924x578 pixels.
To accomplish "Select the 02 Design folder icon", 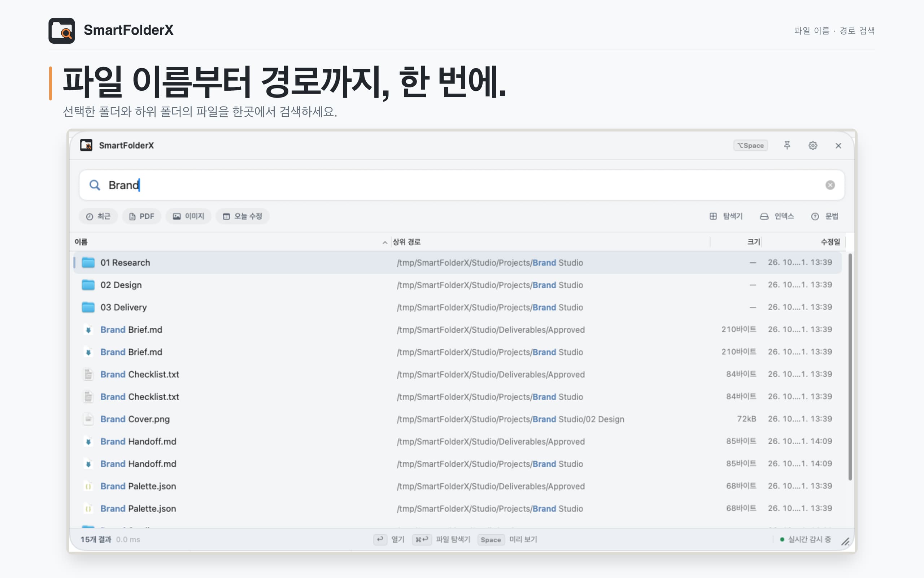I will tap(88, 285).
